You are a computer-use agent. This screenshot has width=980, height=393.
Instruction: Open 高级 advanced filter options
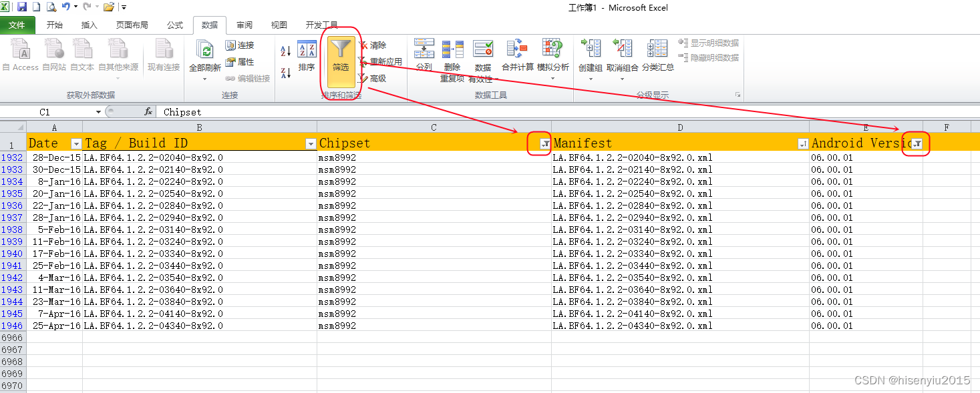point(372,79)
